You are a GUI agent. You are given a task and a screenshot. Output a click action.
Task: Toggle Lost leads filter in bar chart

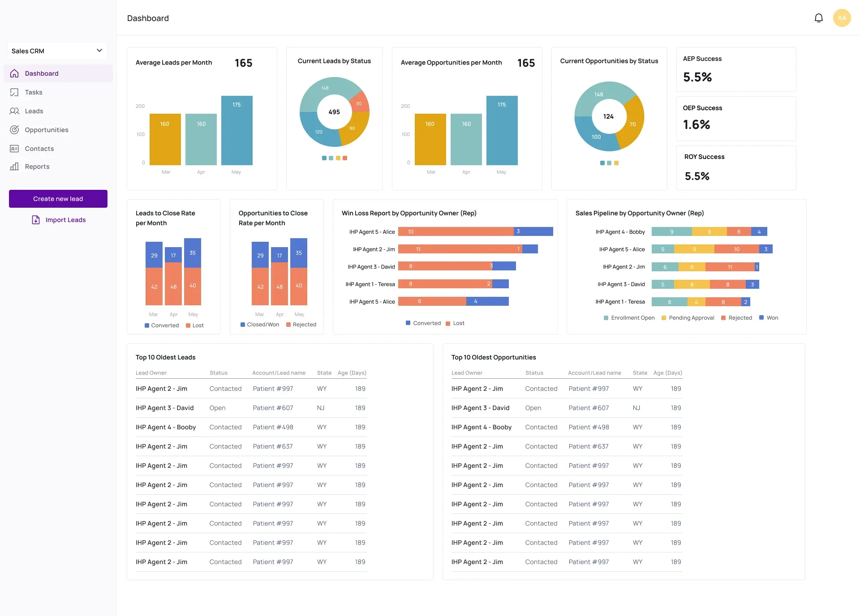point(195,325)
